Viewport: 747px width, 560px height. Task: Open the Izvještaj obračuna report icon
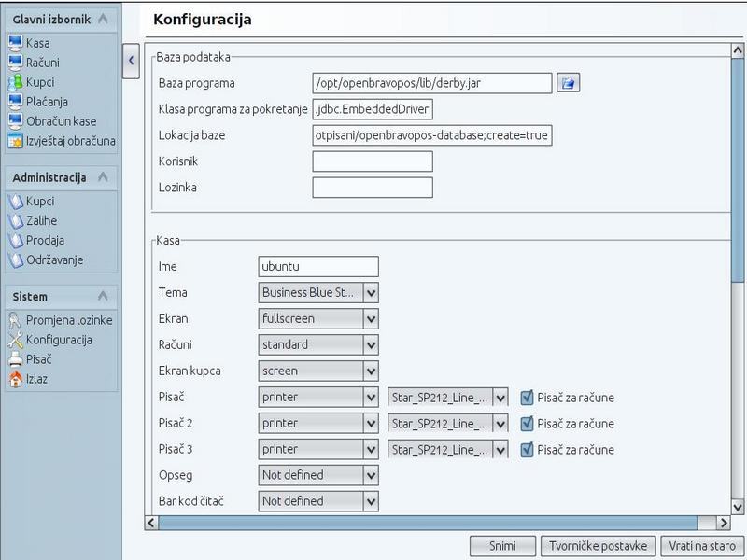tap(15, 141)
